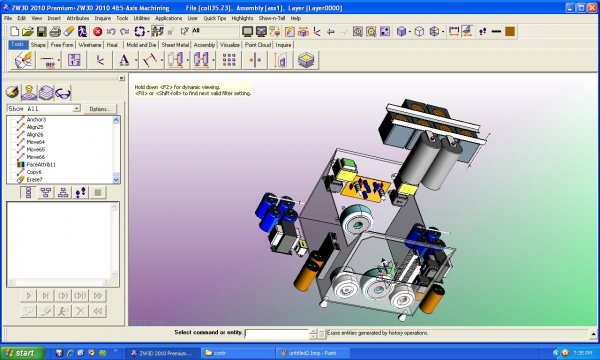Image resolution: width=600 pixels, height=360 pixels.
Task: Click the Options... button
Action: pos(99,109)
